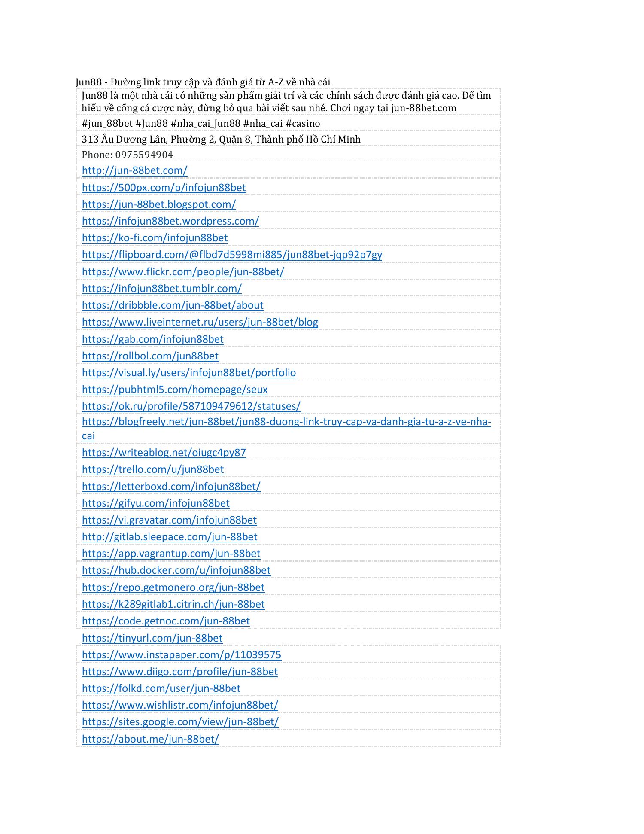The image size is (644, 834).
Task: Open the gab.com infojun88bet link
Action: pyautogui.click(x=152, y=339)
